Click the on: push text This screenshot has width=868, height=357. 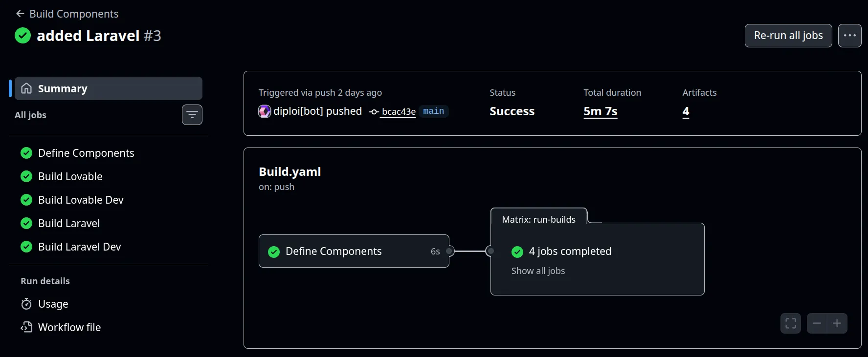[276, 187]
